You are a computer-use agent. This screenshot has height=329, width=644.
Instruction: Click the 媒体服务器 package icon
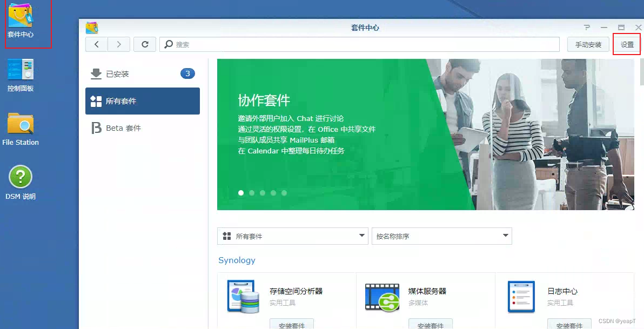point(383,297)
